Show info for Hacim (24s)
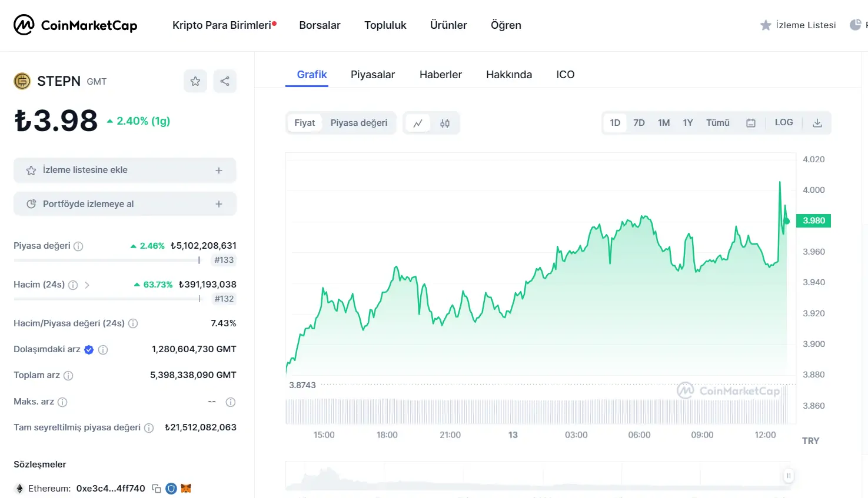 tap(73, 285)
